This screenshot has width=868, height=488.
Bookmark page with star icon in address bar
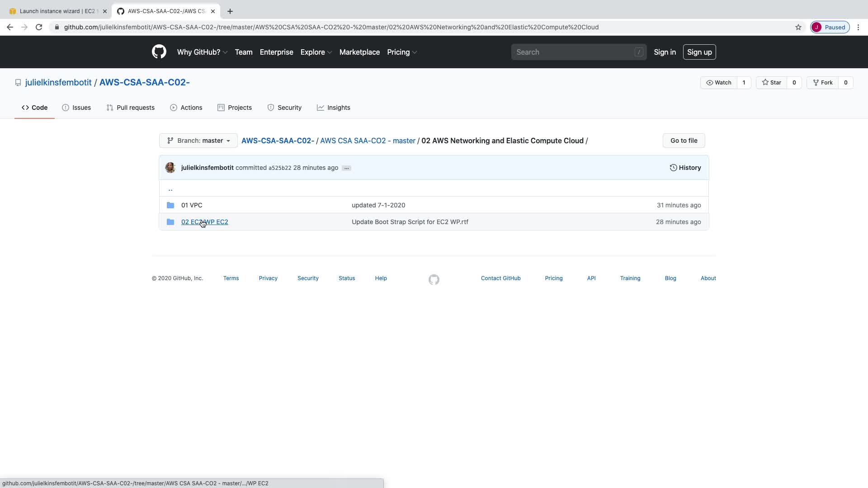[798, 27]
